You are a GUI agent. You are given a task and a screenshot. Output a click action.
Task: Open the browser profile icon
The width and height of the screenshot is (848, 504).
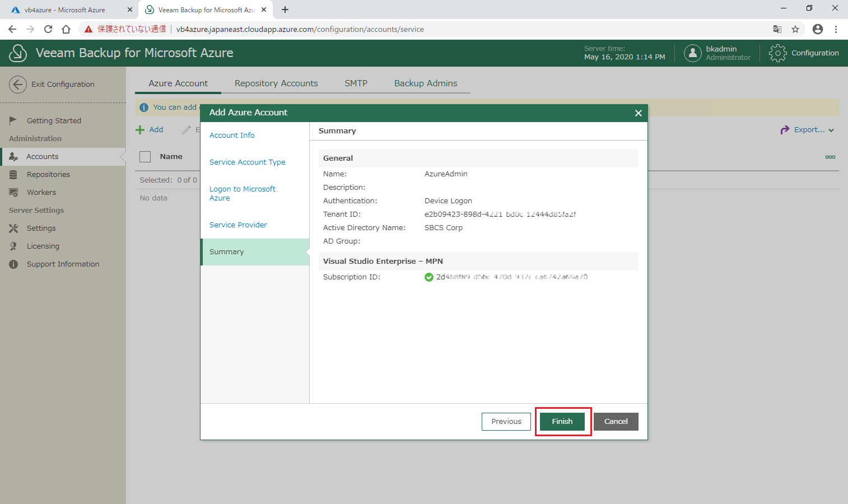click(818, 29)
